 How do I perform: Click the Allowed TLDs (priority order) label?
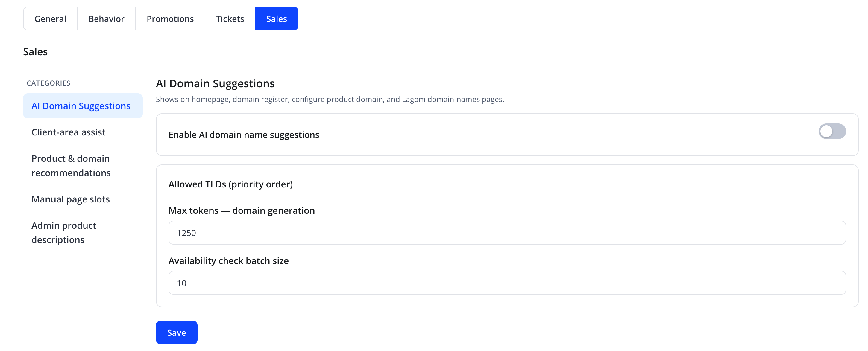(x=230, y=184)
